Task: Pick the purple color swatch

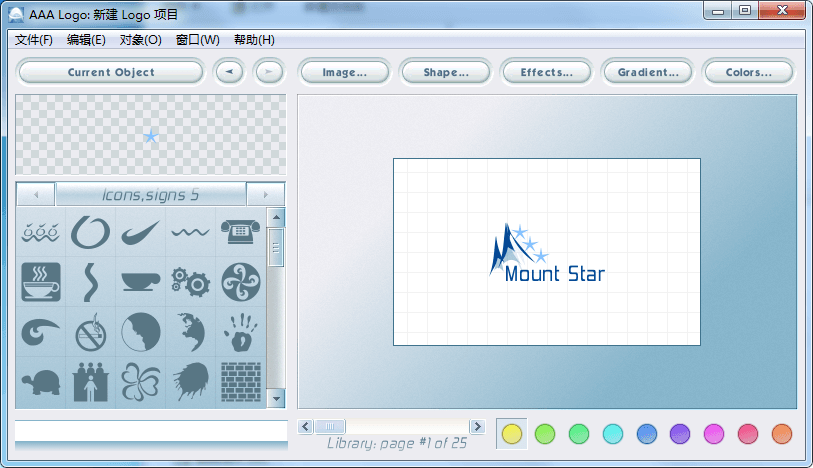Action: coord(680,433)
